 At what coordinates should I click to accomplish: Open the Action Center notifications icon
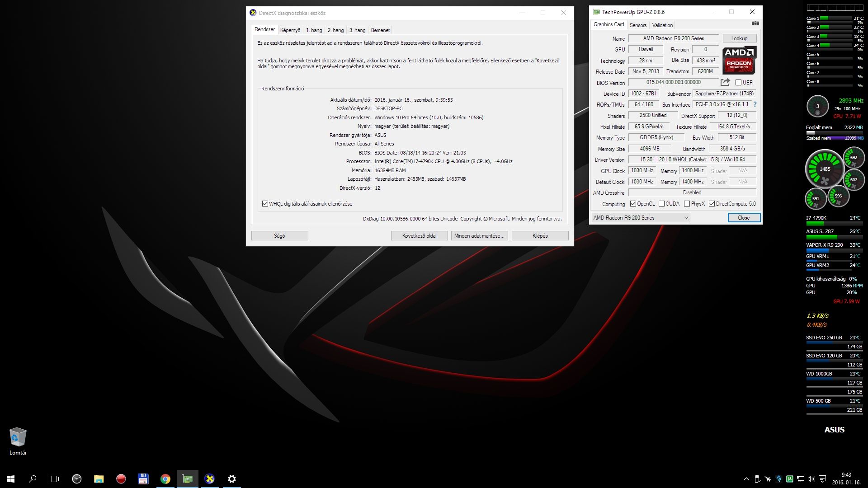click(x=822, y=479)
